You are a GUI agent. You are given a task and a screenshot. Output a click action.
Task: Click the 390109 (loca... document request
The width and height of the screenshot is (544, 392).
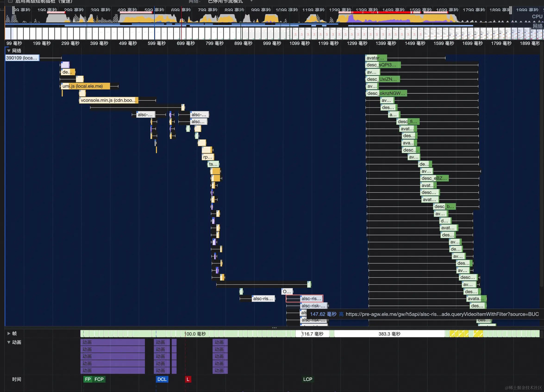(22, 58)
